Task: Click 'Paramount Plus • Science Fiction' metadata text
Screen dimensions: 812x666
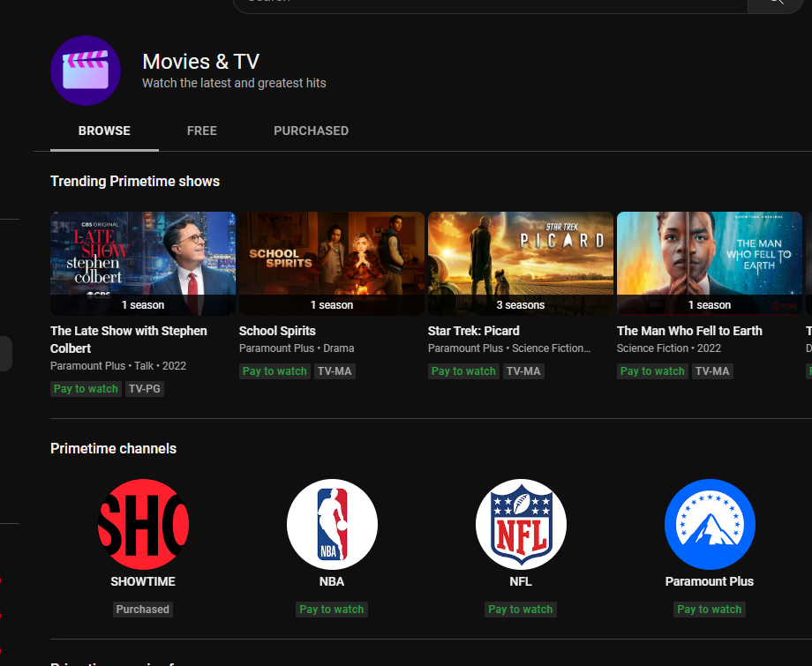Action: point(509,348)
